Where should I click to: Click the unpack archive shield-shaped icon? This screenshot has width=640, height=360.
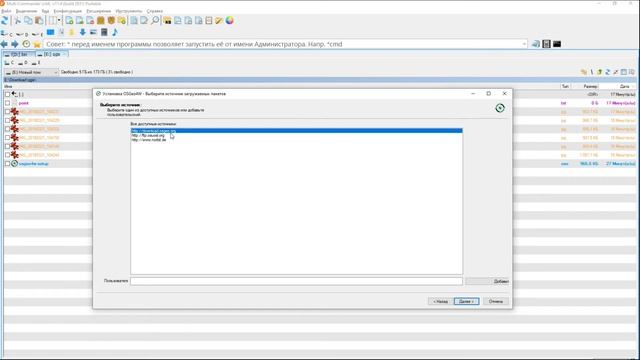[111, 20]
